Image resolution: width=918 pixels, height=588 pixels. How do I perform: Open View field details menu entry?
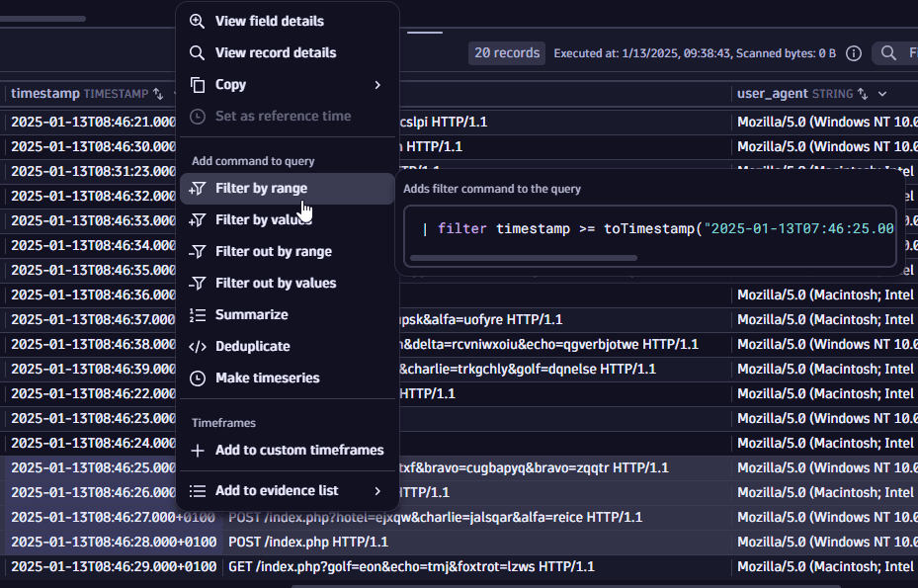pos(288,21)
